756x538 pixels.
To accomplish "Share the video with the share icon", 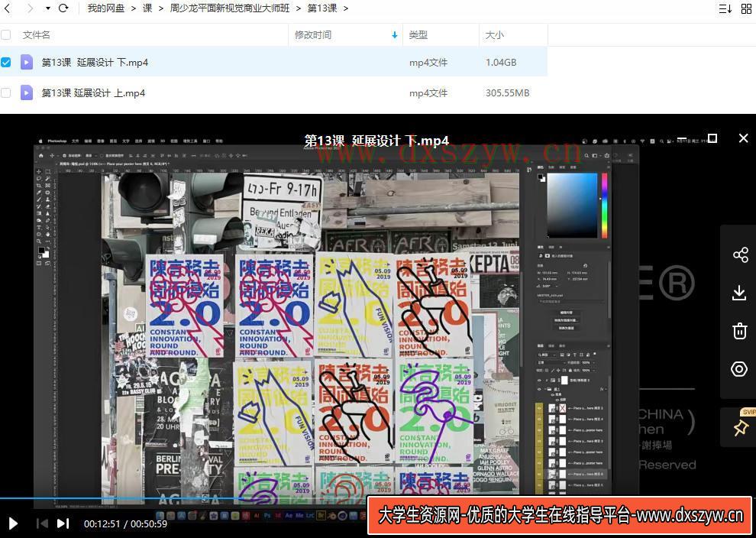I will (x=740, y=254).
